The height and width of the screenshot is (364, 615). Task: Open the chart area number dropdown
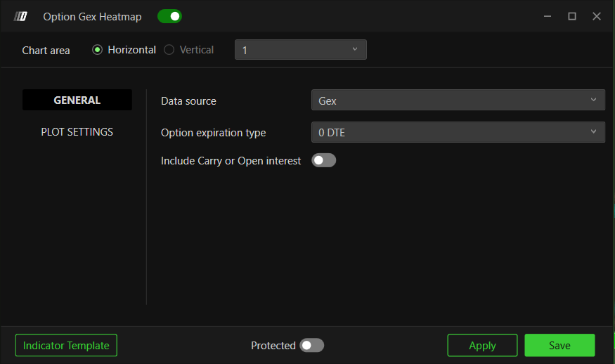click(x=300, y=50)
